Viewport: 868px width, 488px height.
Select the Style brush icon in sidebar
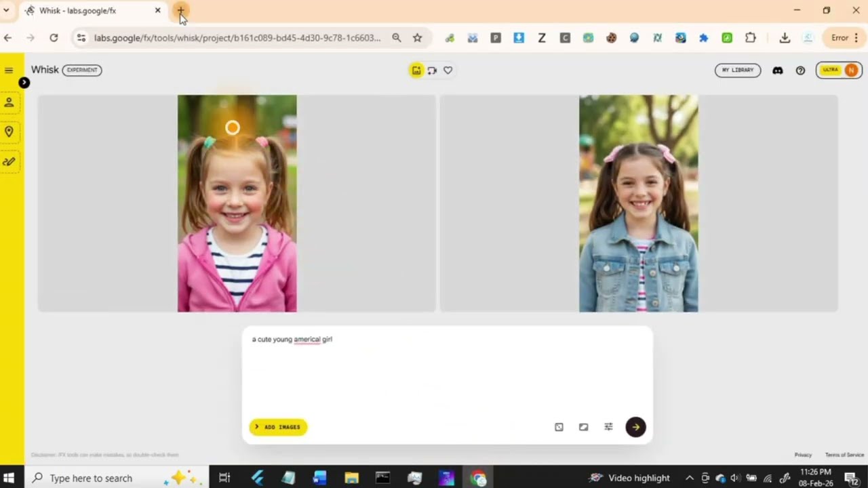pos(9,161)
